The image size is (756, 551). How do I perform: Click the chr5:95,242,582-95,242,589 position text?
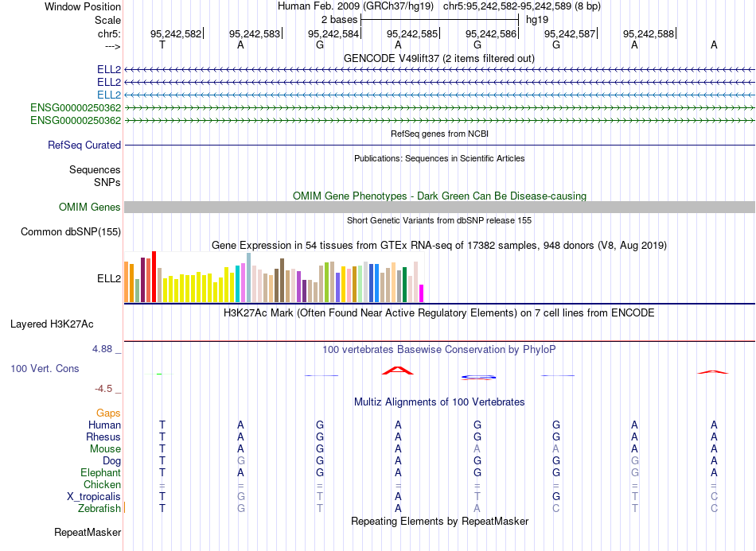[522, 6]
